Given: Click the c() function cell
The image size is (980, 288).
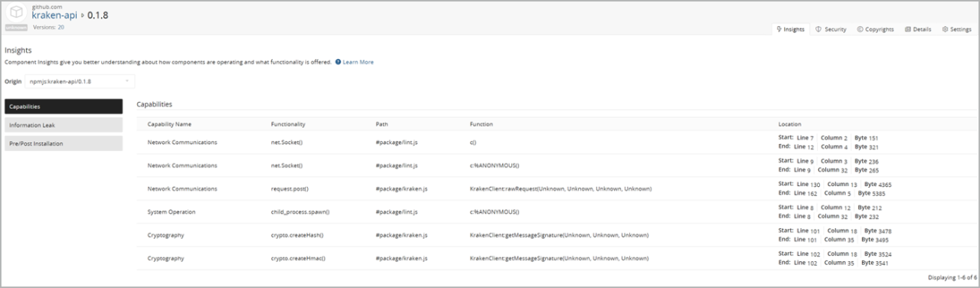Looking at the screenshot, I should [473, 142].
